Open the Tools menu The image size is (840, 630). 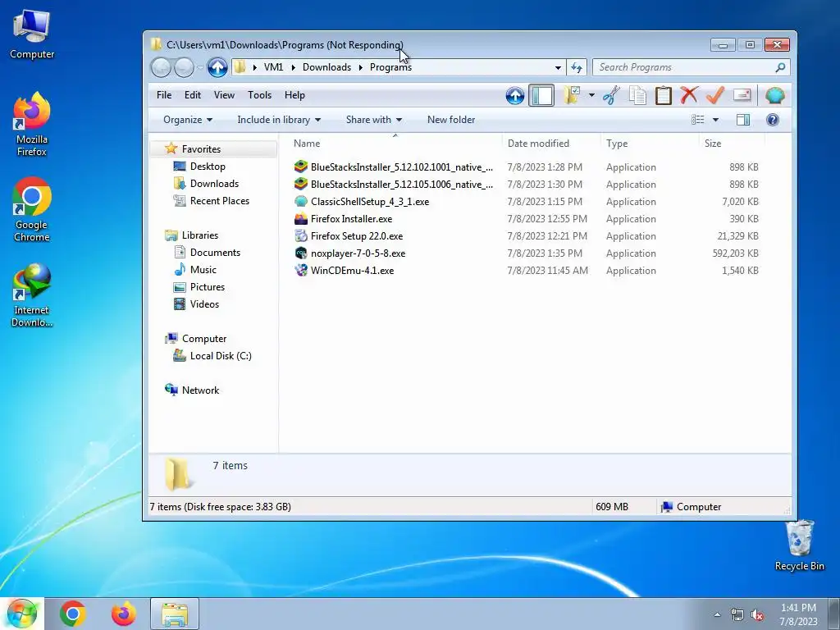tap(259, 95)
